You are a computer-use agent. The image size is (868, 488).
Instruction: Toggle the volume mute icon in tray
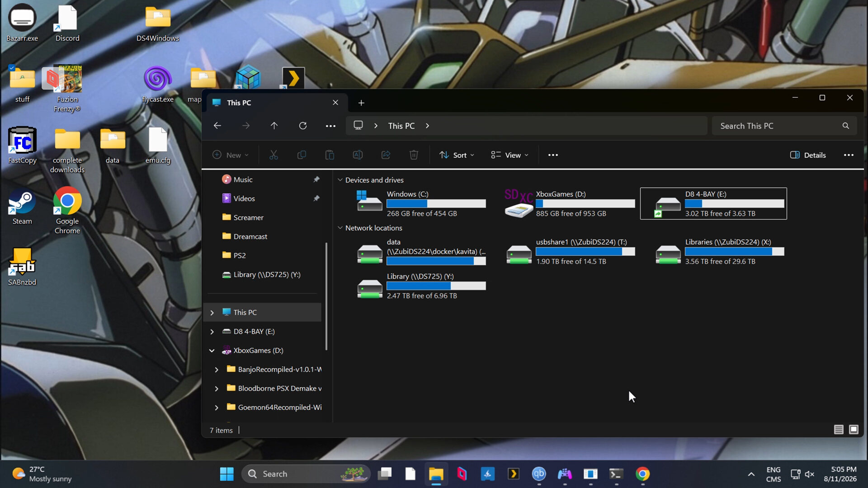click(x=809, y=474)
